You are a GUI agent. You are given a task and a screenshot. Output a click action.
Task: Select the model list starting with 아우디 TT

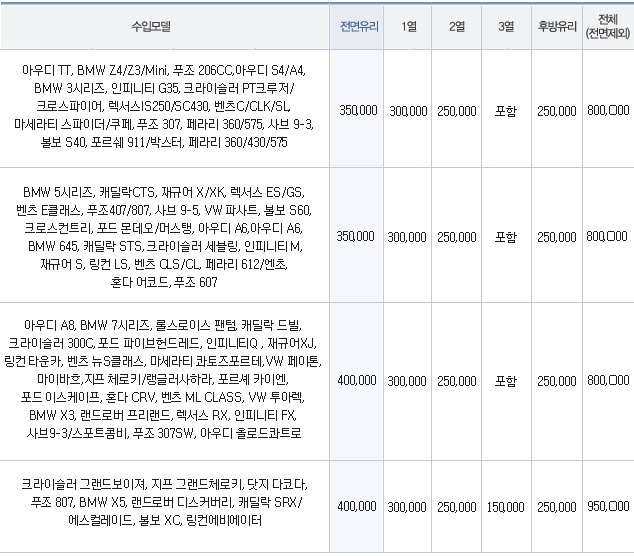point(164,106)
